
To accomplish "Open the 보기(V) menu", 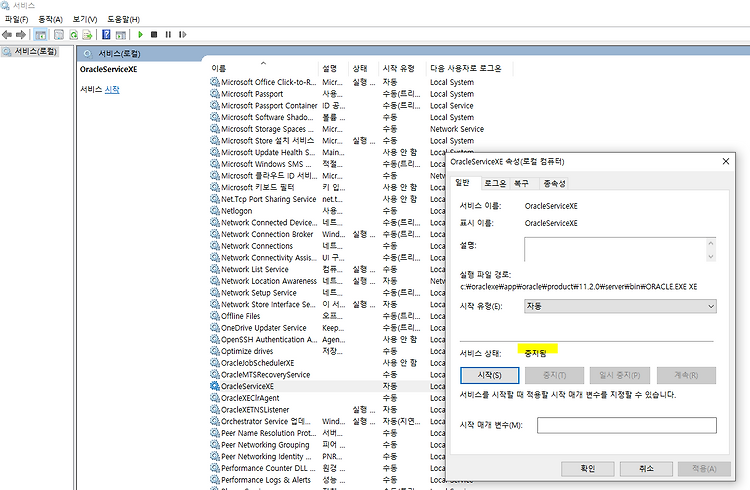I will (x=85, y=20).
